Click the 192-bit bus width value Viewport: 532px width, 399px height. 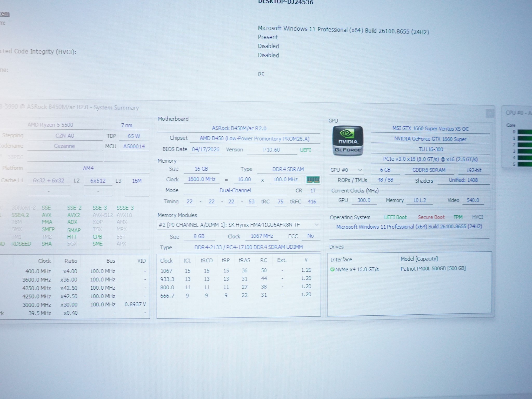(x=474, y=170)
